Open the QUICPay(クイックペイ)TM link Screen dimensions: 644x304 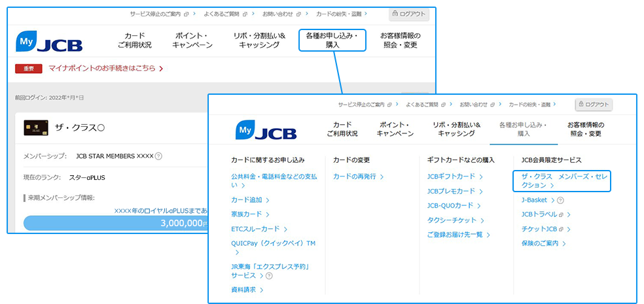point(273,248)
